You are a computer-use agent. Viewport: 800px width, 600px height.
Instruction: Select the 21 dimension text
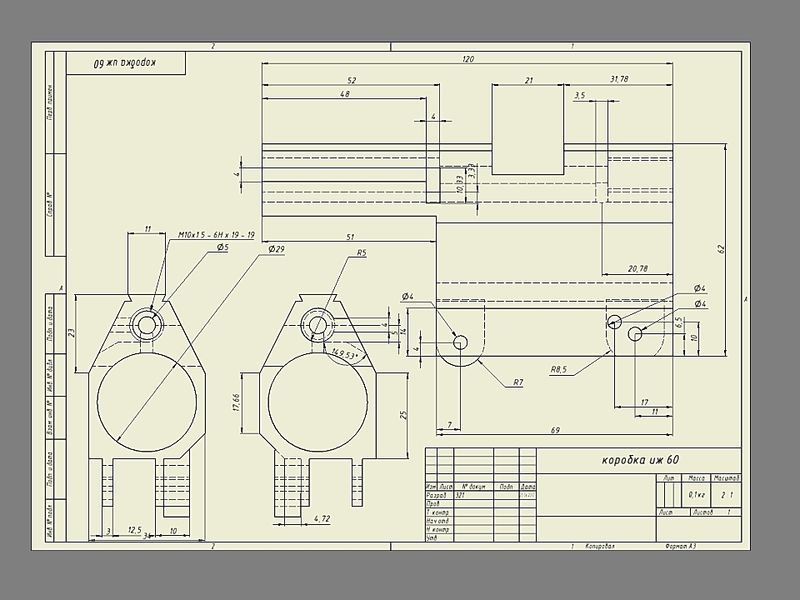pos(529,80)
